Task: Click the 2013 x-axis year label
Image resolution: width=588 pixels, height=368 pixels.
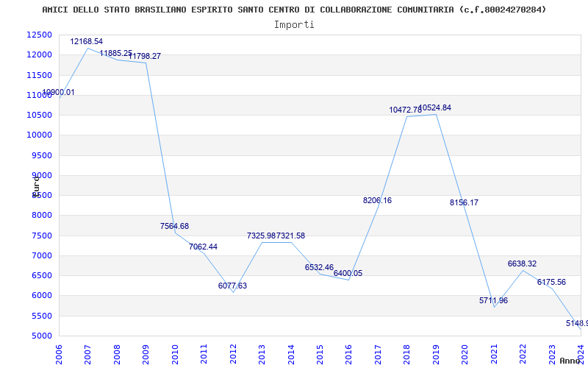Action: [262, 355]
